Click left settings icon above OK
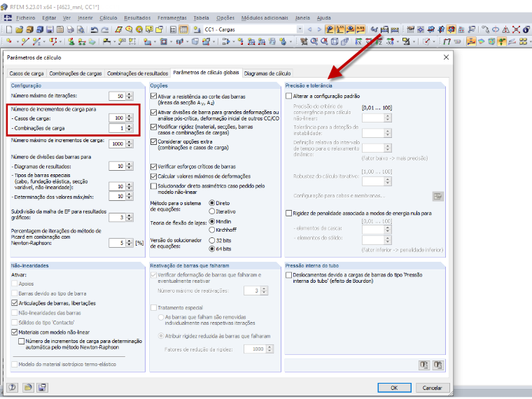The width and height of the screenshot is (532, 399). click(x=424, y=365)
